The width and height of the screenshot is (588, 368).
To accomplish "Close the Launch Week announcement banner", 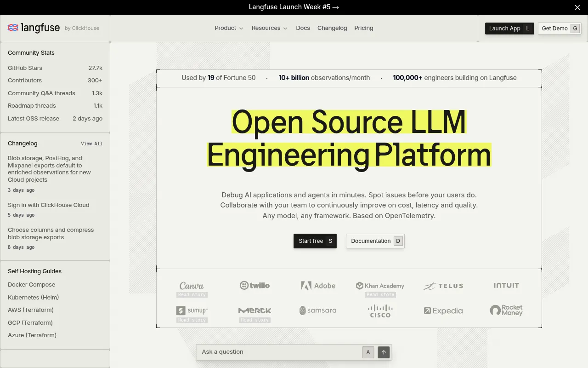I will 577,7.
